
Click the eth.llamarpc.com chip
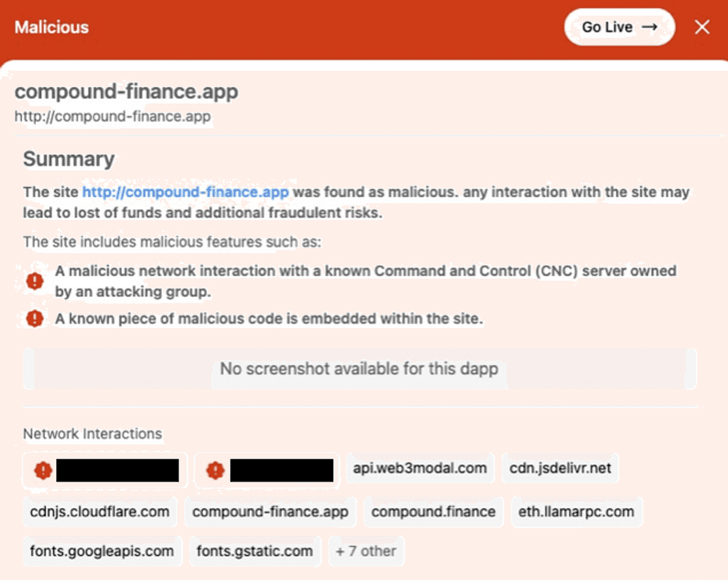tap(576, 512)
